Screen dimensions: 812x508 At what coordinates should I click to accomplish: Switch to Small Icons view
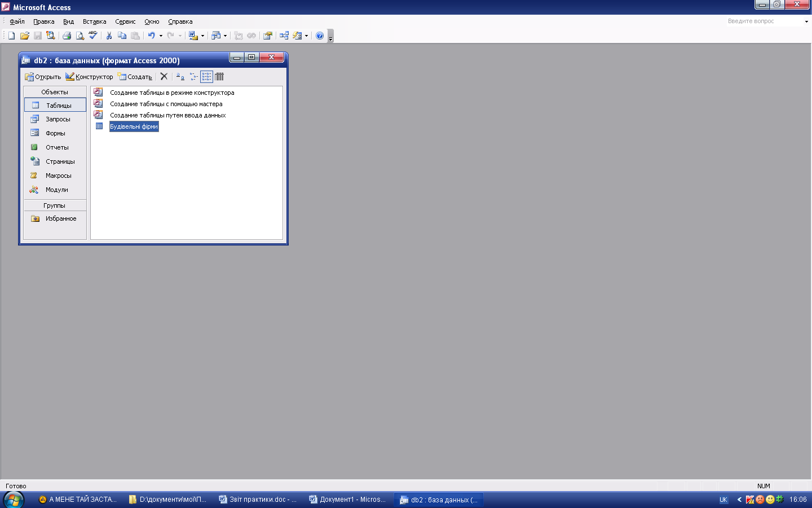click(193, 76)
